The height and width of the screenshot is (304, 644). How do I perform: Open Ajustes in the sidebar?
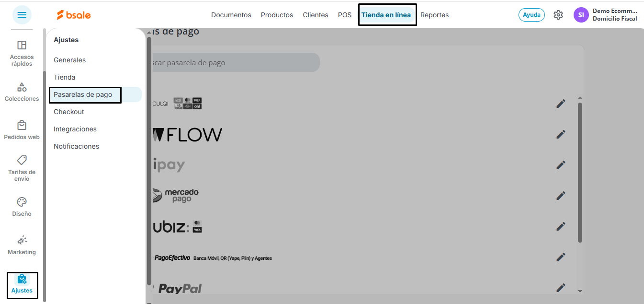tap(22, 285)
